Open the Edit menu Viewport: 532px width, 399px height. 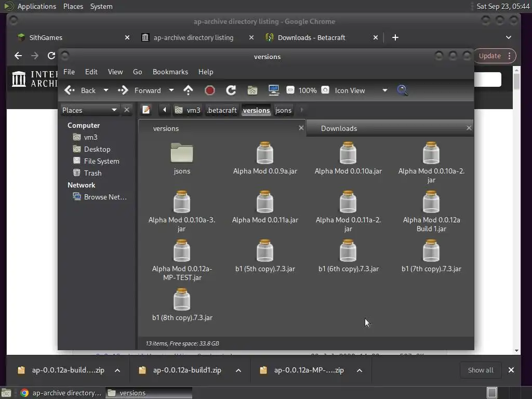pos(91,72)
